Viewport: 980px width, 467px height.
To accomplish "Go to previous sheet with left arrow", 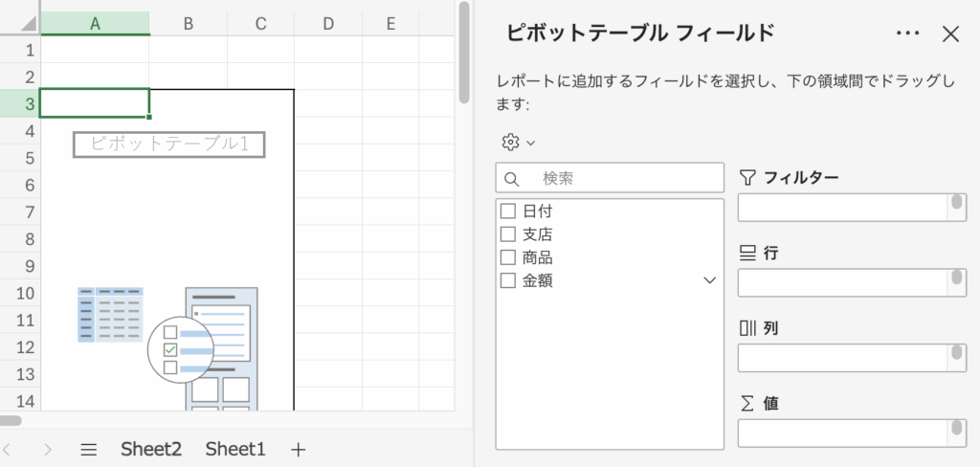I will (8, 449).
